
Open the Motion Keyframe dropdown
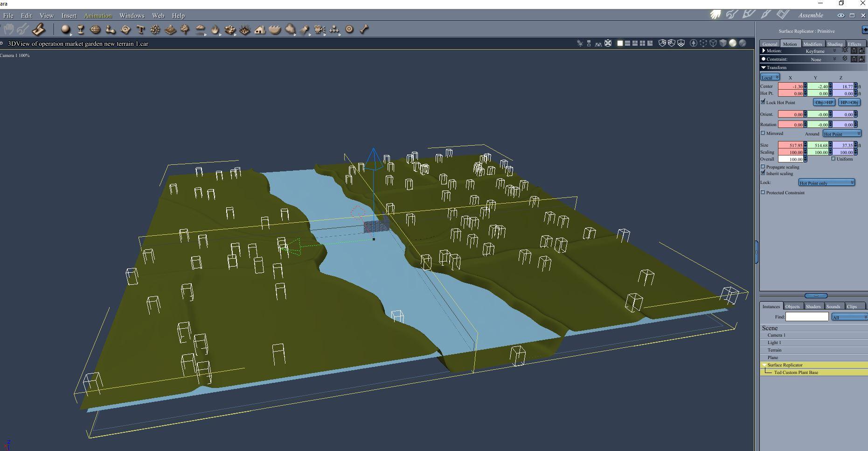click(x=820, y=51)
